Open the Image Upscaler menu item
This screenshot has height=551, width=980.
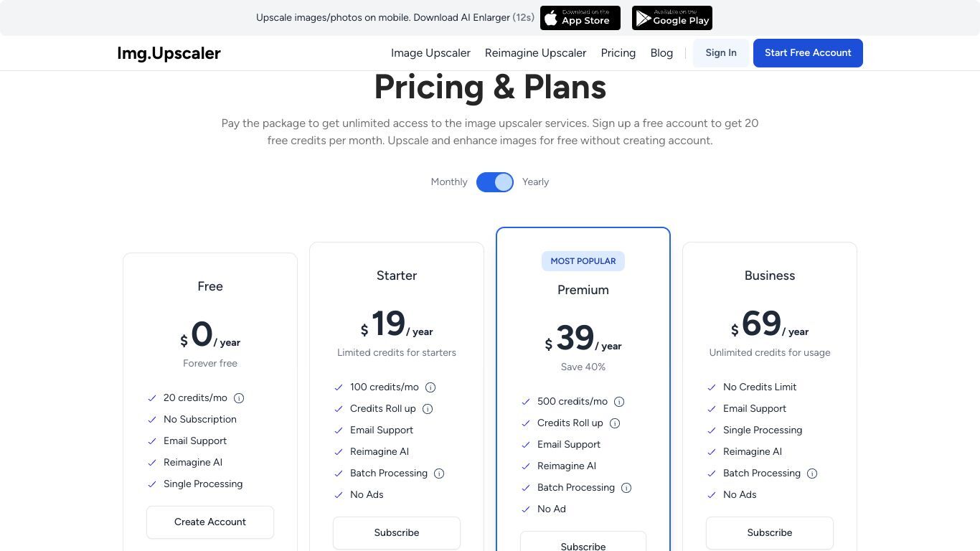(430, 53)
